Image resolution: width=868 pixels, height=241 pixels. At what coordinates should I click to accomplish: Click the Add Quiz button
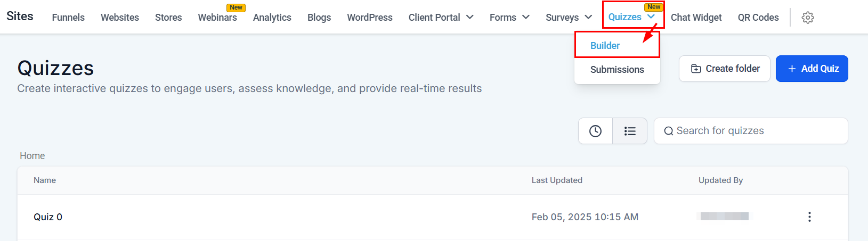[812, 69]
